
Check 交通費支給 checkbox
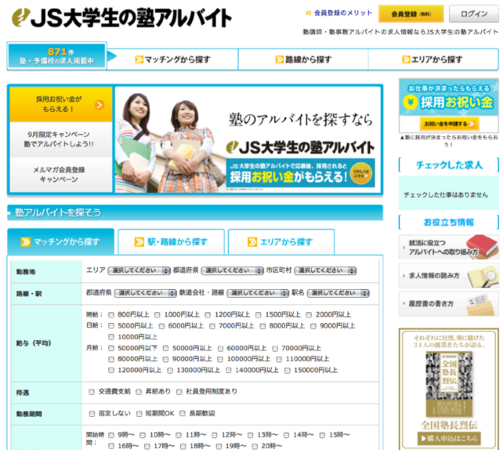(92, 392)
